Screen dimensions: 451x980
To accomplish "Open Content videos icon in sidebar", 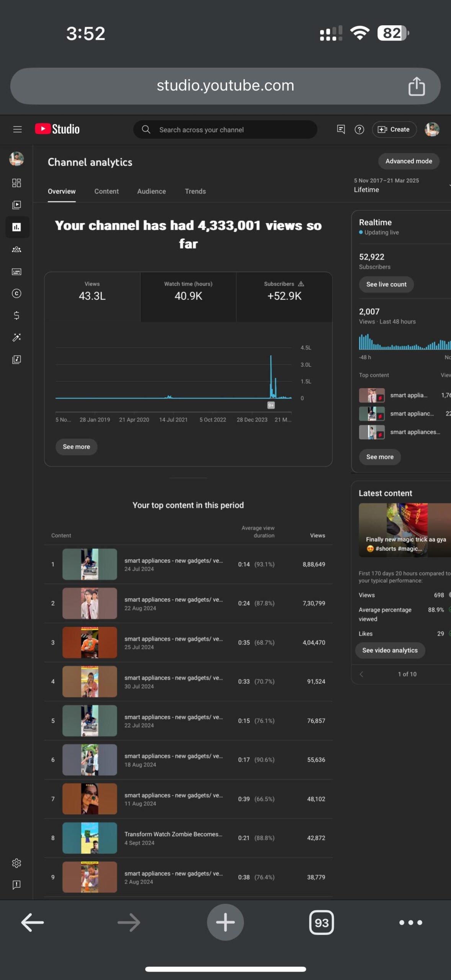I will click(16, 205).
